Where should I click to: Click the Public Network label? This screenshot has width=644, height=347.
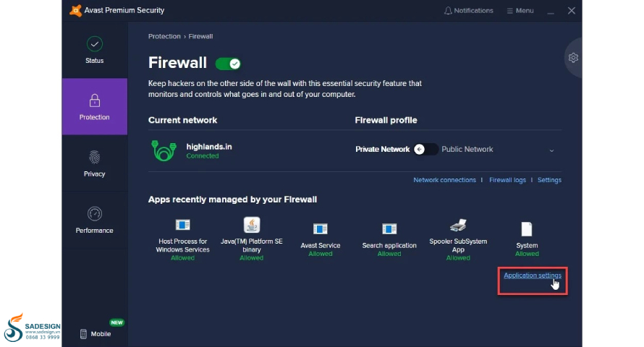[x=467, y=150]
